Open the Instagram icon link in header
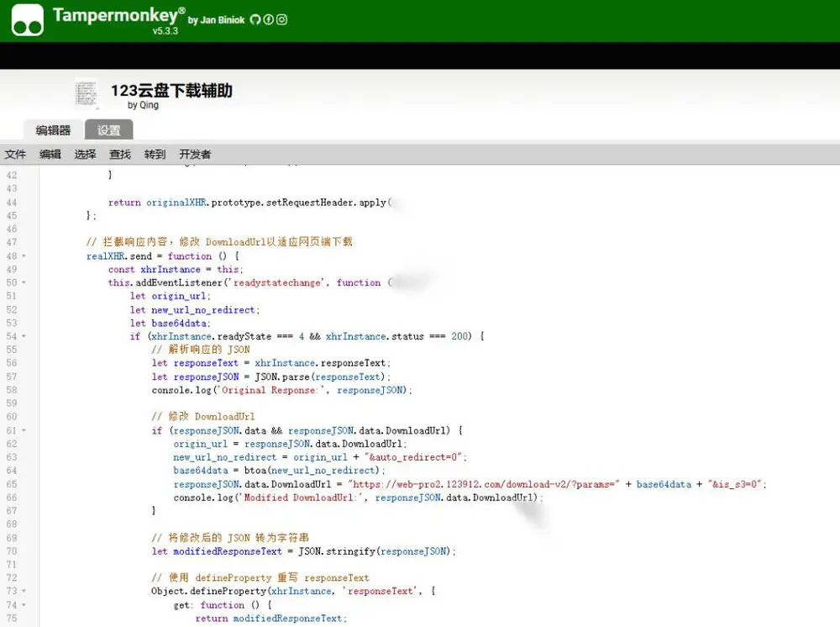The image size is (840, 627). click(x=281, y=20)
